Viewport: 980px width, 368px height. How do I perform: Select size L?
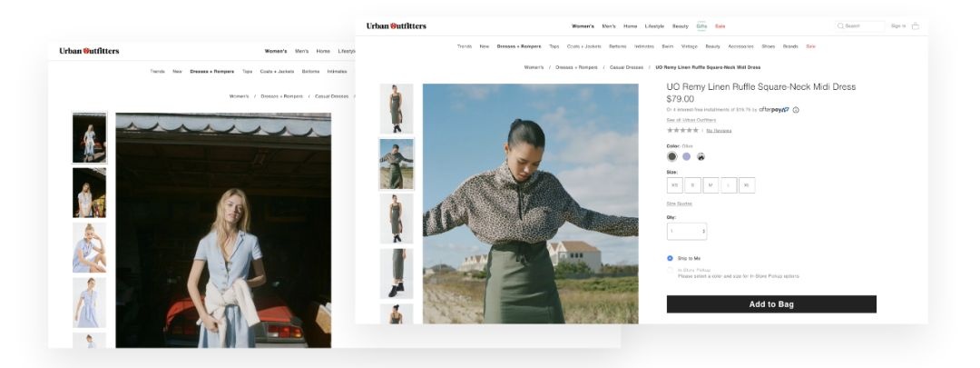pyautogui.click(x=729, y=185)
